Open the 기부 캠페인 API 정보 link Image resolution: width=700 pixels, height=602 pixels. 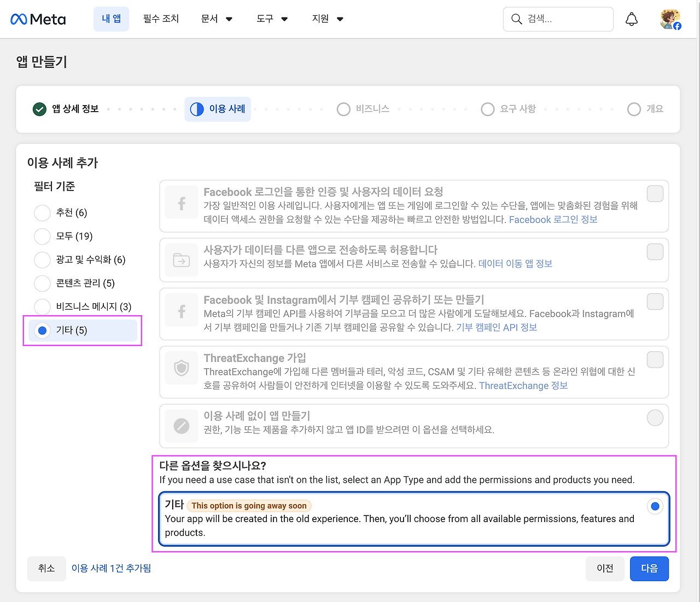coord(497,327)
